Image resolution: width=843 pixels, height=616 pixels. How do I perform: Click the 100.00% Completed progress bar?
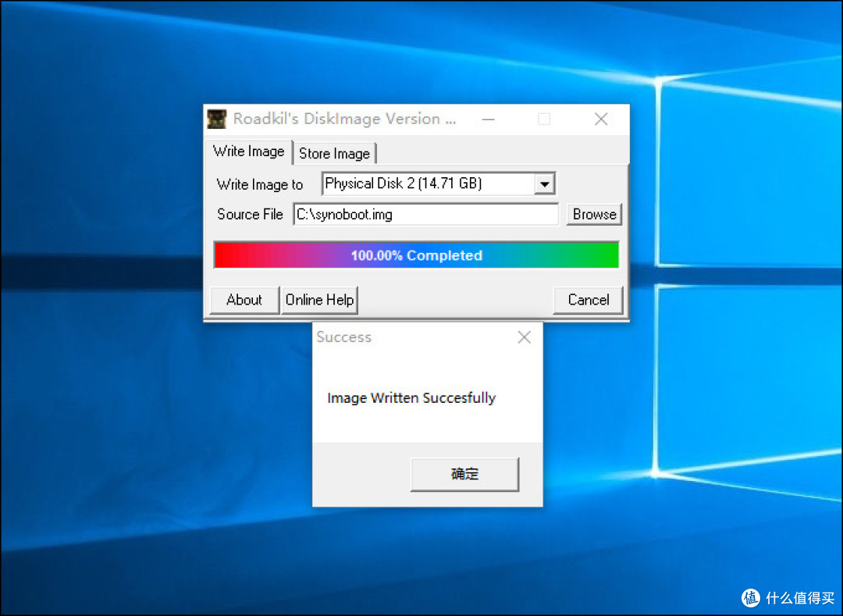pos(416,255)
